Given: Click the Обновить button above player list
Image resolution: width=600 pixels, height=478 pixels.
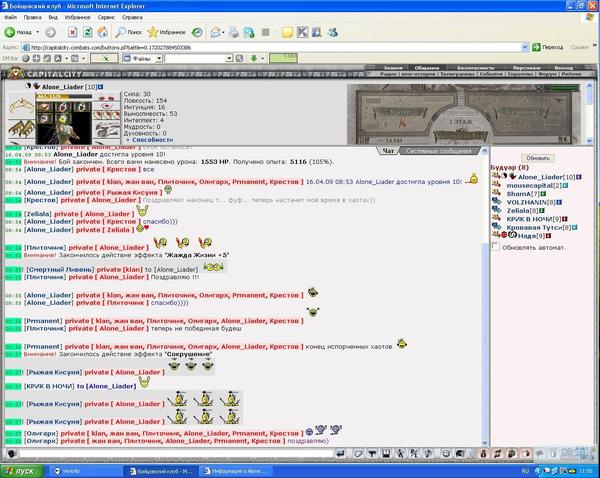Looking at the screenshot, I should pos(538,158).
